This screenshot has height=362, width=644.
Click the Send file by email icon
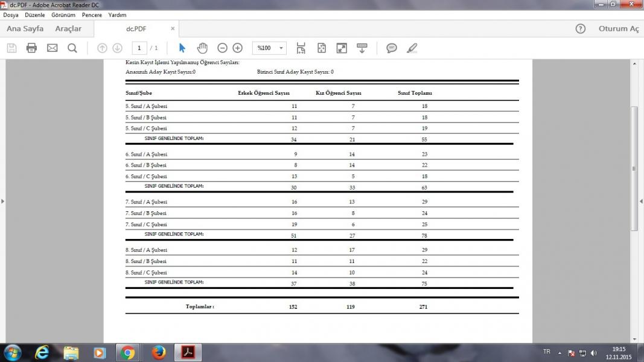point(52,48)
